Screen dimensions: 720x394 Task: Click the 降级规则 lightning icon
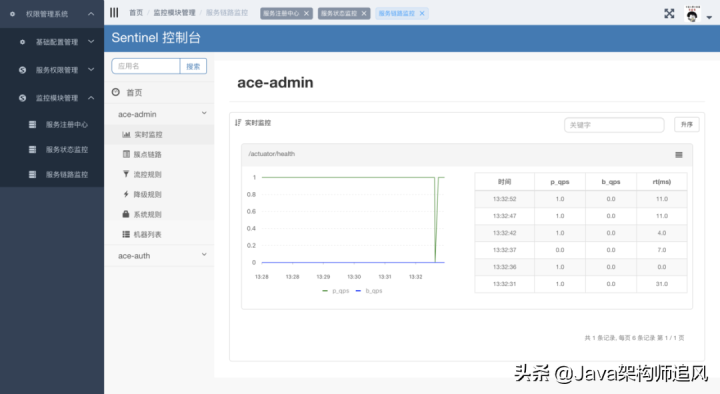pos(126,194)
